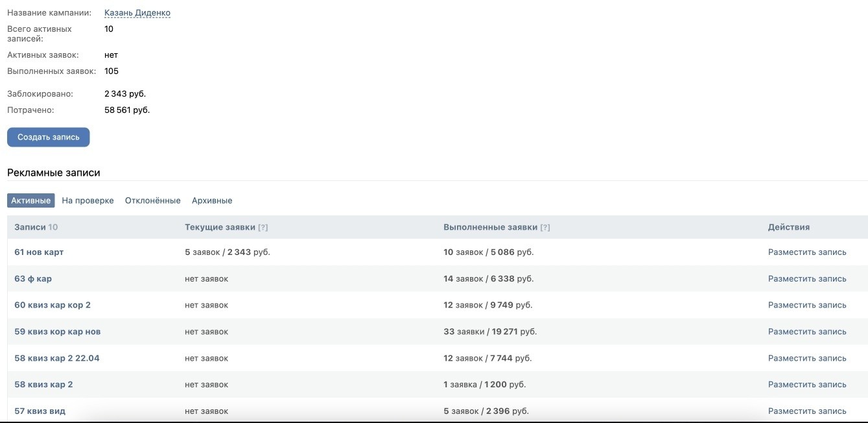Open the record 63 ф кар
Screen dimensions: 868x423
(33, 278)
